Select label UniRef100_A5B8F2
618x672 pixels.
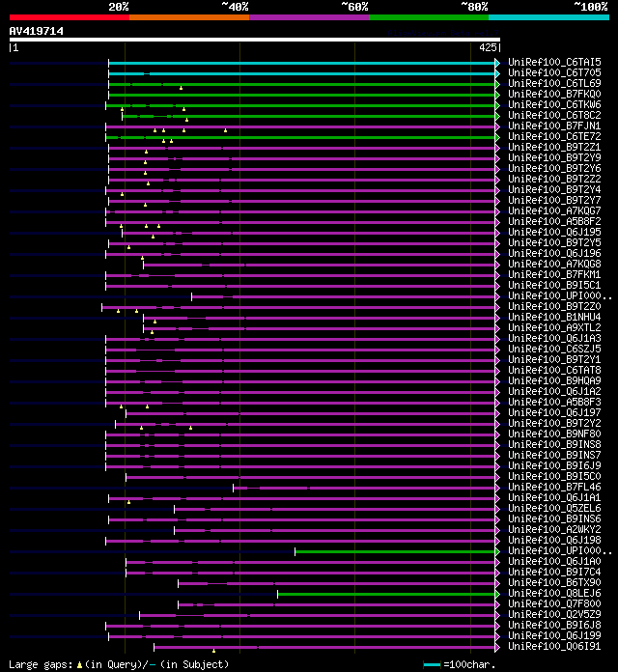[x=554, y=221]
